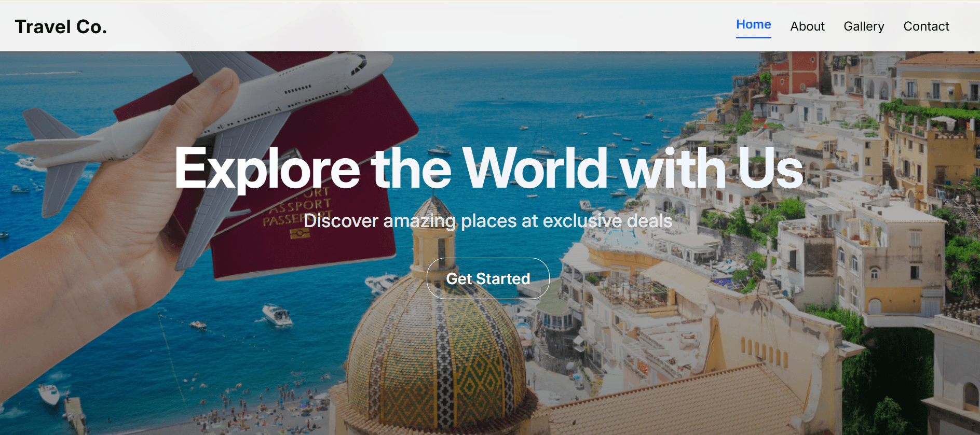Click the 'Discover amazing places' subtitle text

click(x=488, y=221)
